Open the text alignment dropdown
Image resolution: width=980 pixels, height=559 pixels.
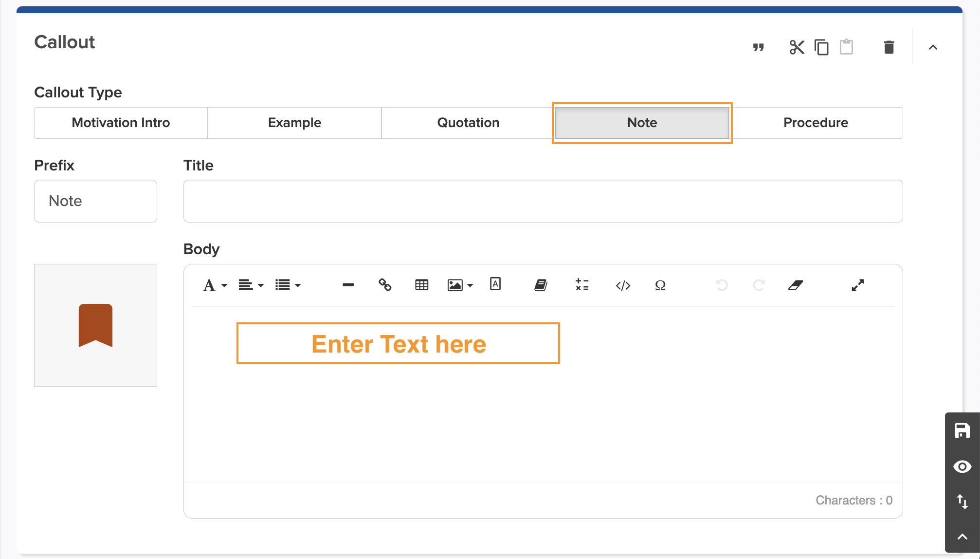coord(251,285)
